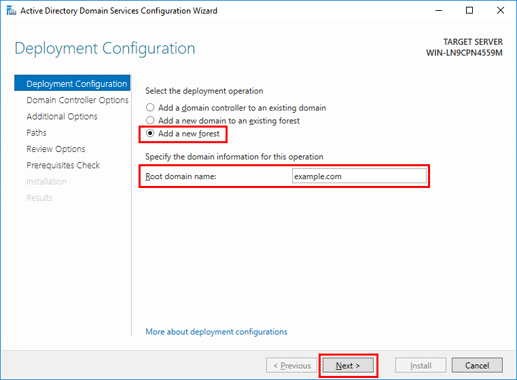The width and height of the screenshot is (517, 380).
Task: Go to Domain Controller Options step
Action: (77, 100)
